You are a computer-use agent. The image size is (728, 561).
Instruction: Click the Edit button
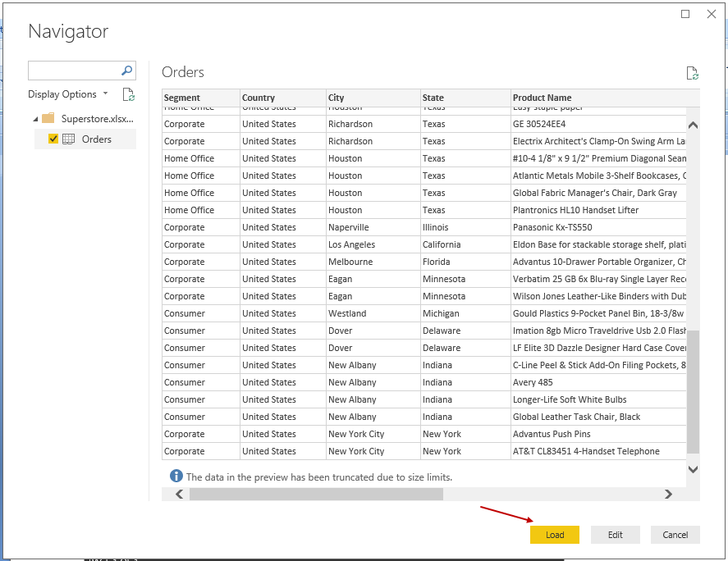616,535
